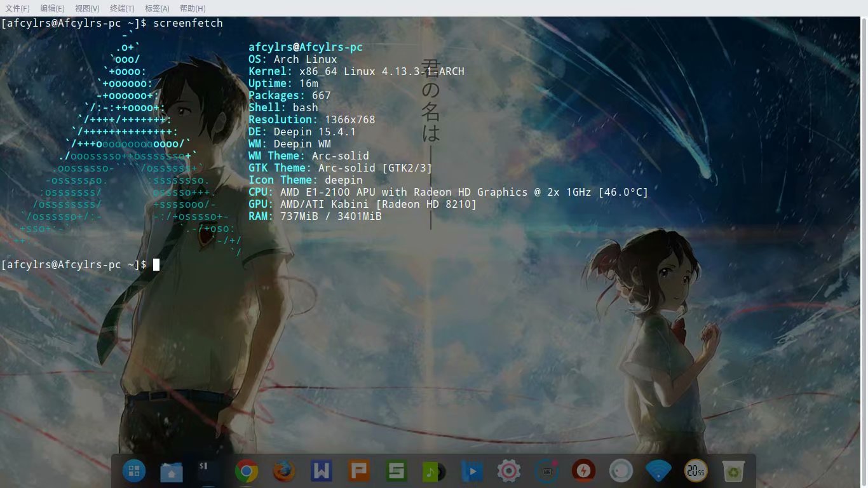Open the 文件(F) menu

click(x=17, y=8)
